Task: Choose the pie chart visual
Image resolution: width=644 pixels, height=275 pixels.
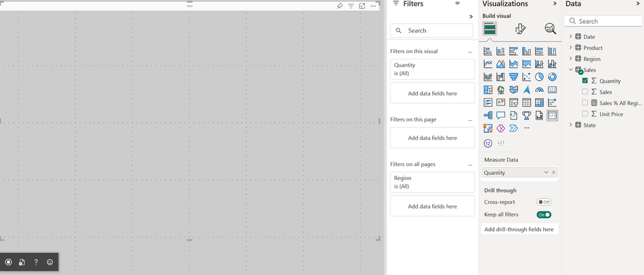Action: pyautogui.click(x=540, y=77)
